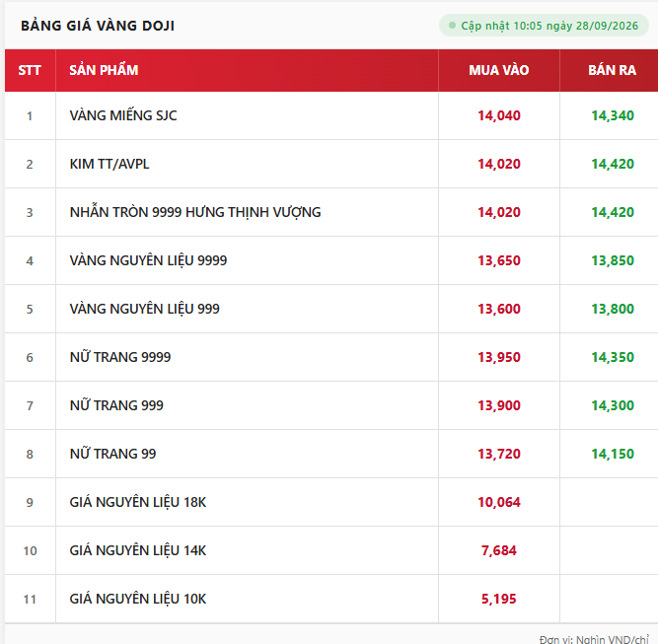Click the STT column header

[x=30, y=70]
